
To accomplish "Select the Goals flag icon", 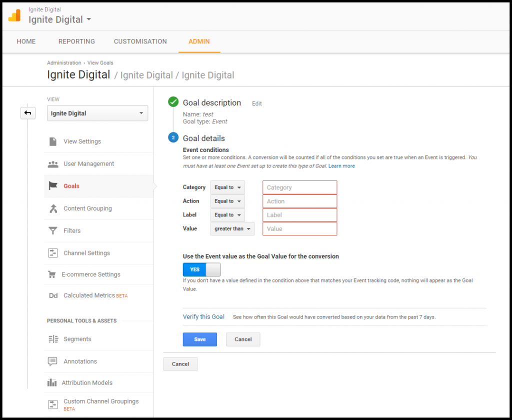I will click(x=53, y=186).
